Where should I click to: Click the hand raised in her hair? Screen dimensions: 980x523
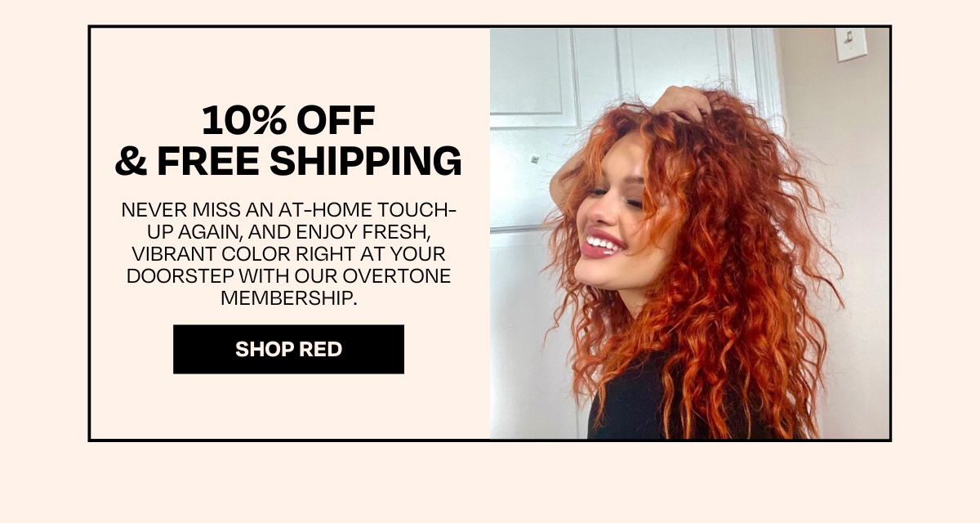[683, 104]
